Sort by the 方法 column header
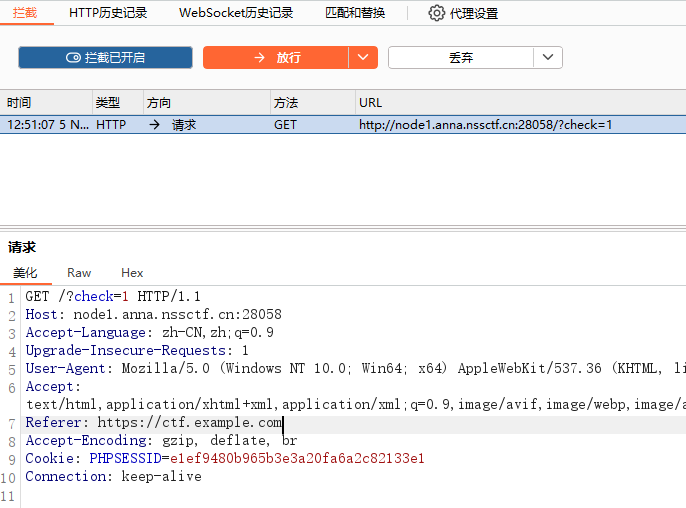This screenshot has width=686, height=508. click(x=312, y=103)
